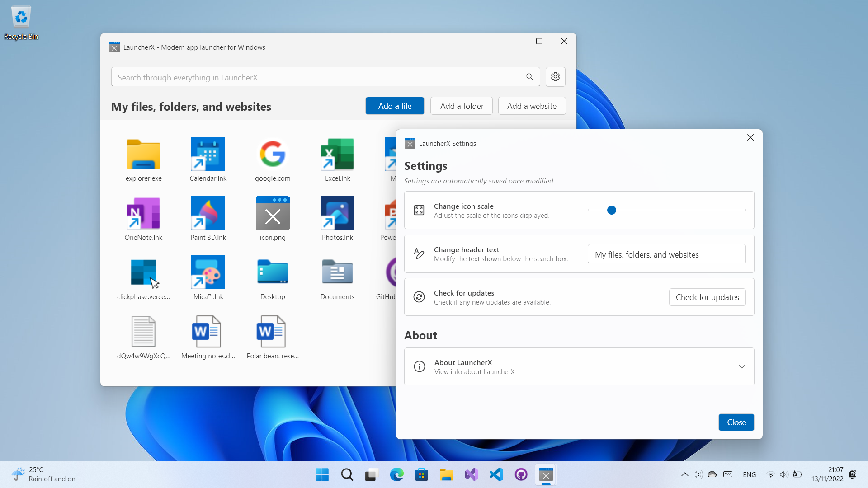
Task: Open OneNote.lnk shortcut
Action: (143, 219)
